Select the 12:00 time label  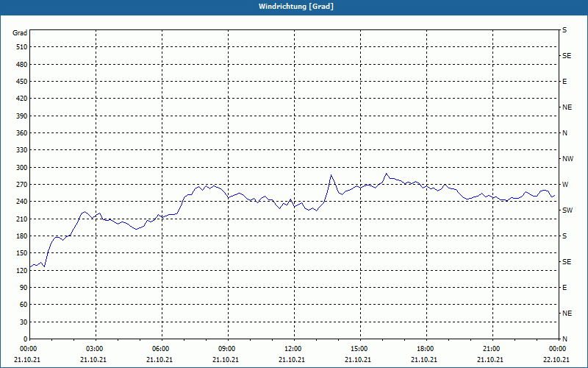[x=293, y=349]
